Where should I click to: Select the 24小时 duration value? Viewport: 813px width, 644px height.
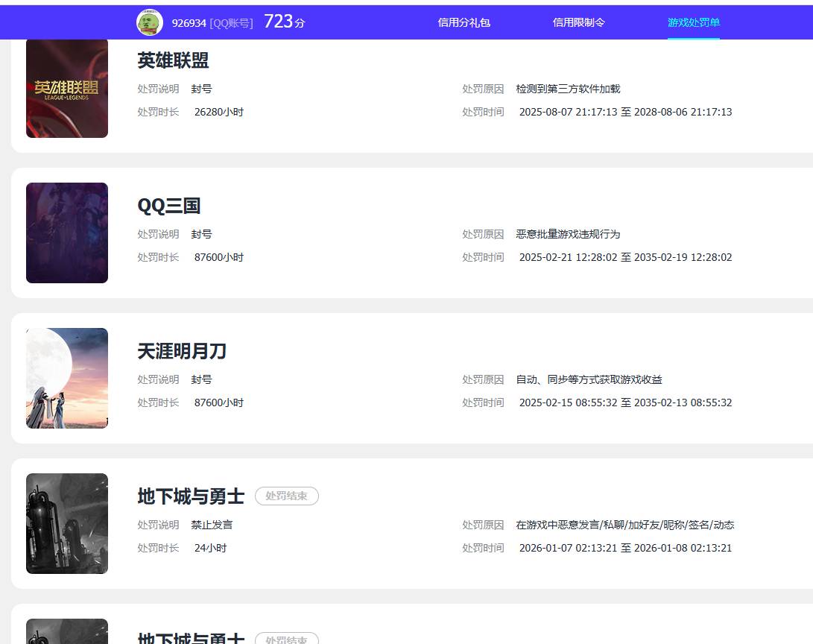click(x=210, y=548)
